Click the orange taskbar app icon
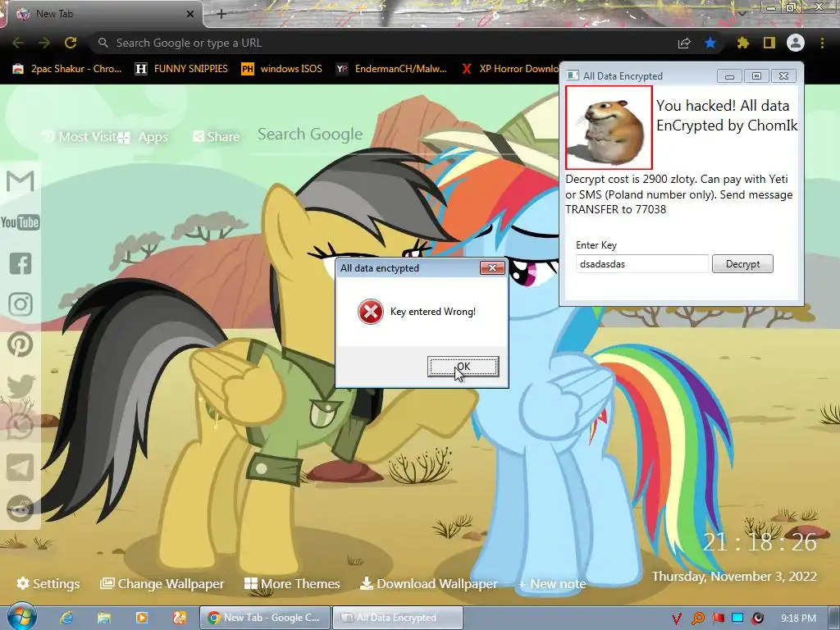 180,618
